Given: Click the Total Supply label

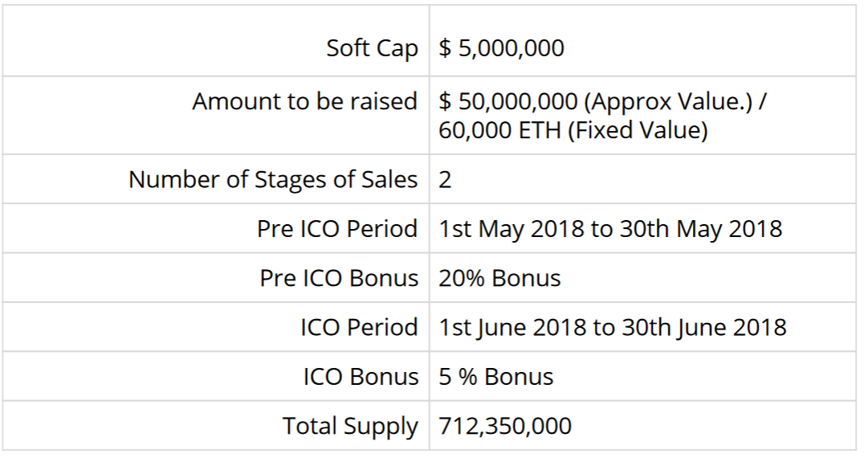Looking at the screenshot, I should coord(350,427).
